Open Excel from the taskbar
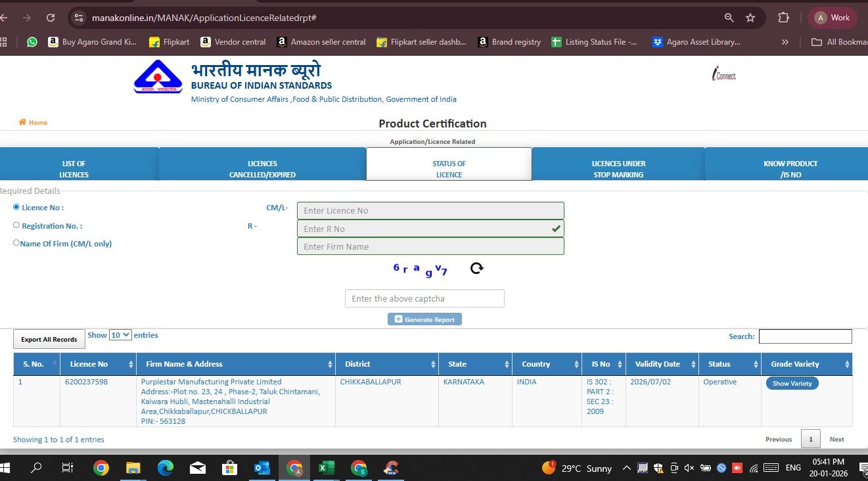Image resolution: width=868 pixels, height=481 pixels. point(326,468)
